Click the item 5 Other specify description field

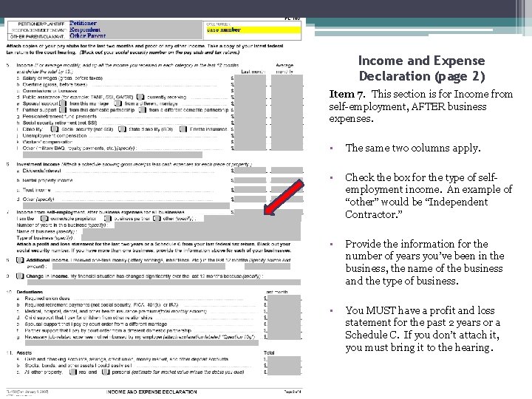(112, 154)
